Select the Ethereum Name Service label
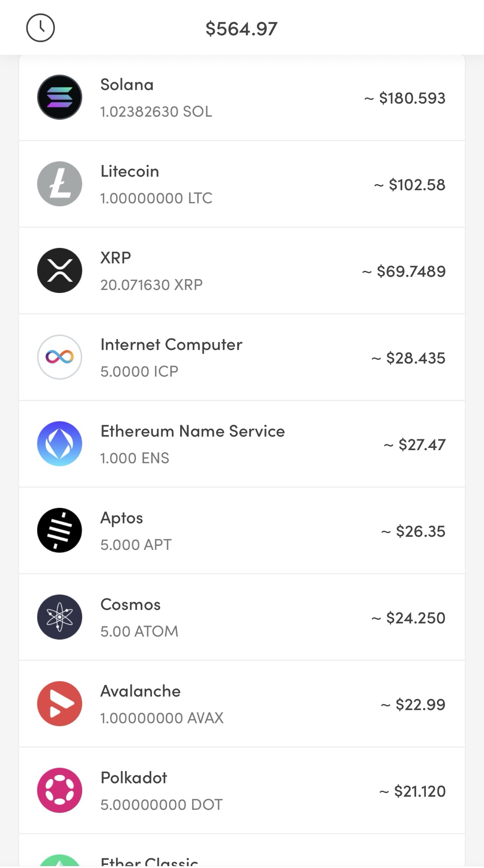Viewport: 484px width, 868px height. 193,431
